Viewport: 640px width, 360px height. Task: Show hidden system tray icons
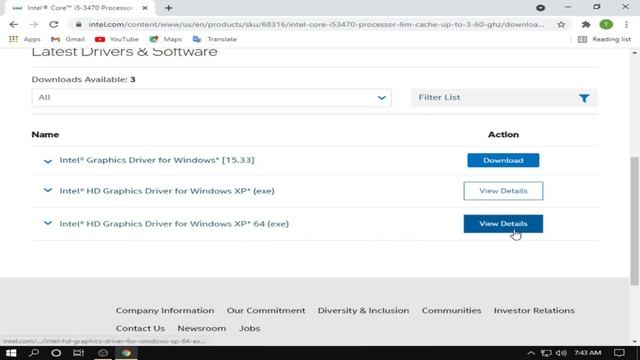click(x=531, y=353)
